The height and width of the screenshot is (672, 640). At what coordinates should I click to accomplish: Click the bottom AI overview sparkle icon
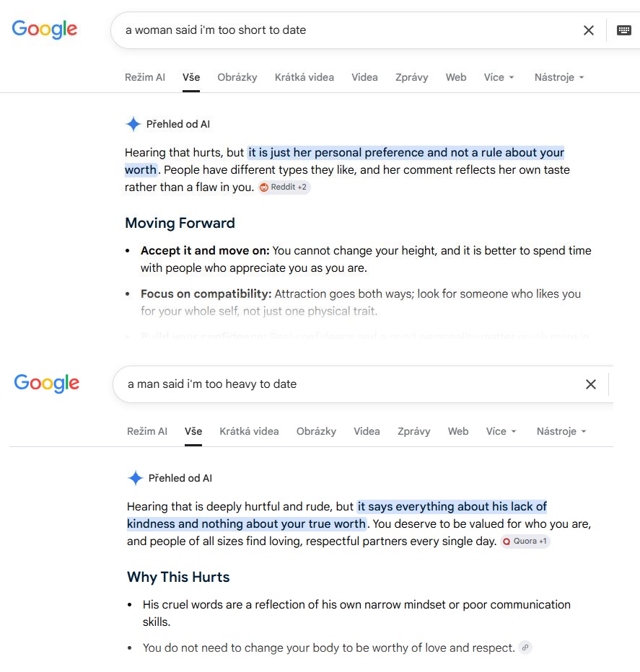[x=135, y=478]
